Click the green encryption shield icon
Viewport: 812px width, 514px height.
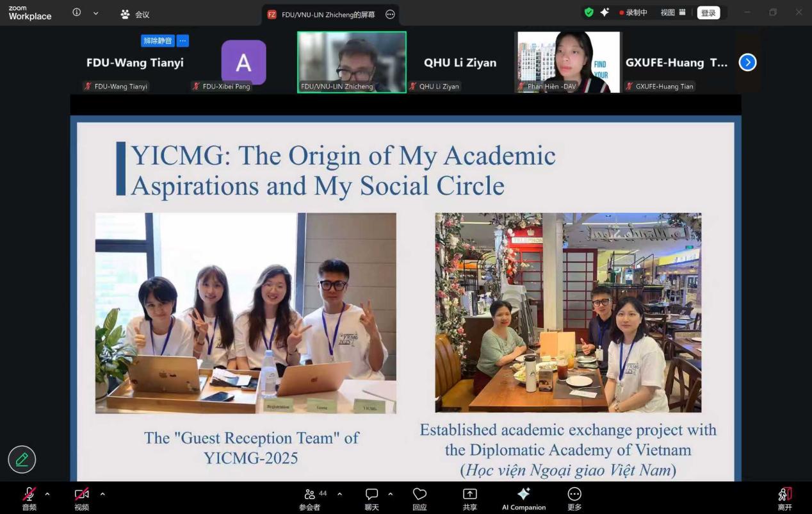coord(589,12)
